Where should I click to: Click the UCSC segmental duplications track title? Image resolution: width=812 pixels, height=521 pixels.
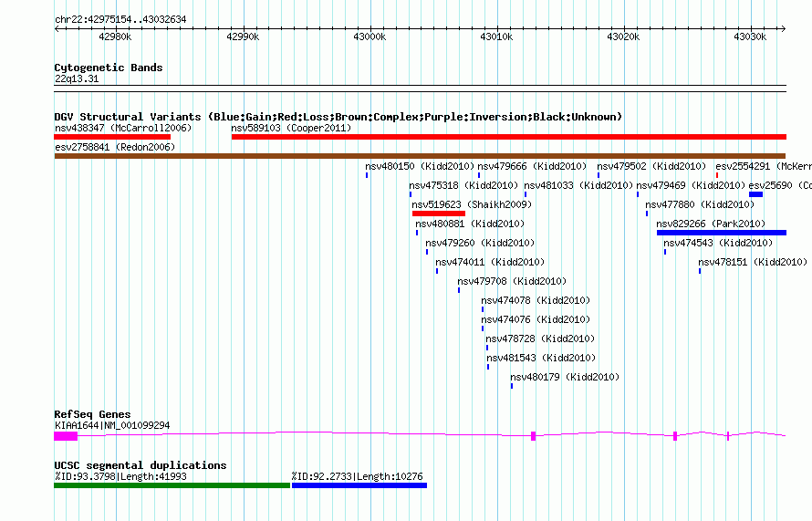click(x=141, y=465)
